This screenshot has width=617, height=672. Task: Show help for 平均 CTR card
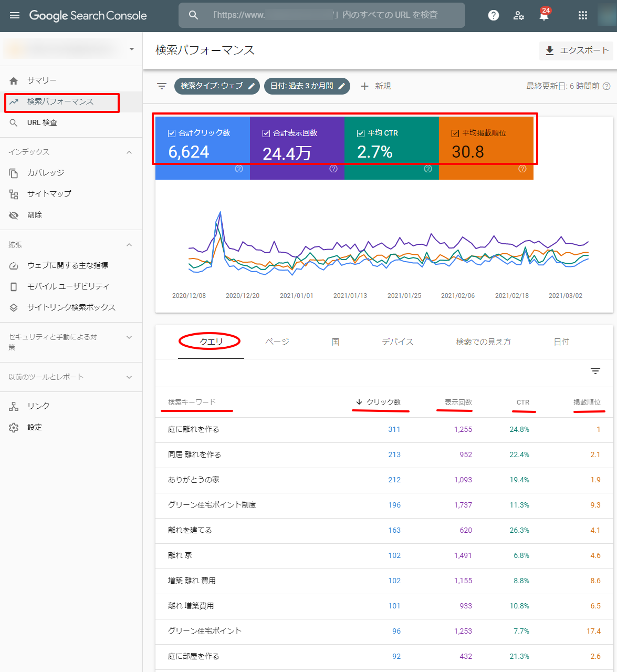pyautogui.click(x=428, y=169)
